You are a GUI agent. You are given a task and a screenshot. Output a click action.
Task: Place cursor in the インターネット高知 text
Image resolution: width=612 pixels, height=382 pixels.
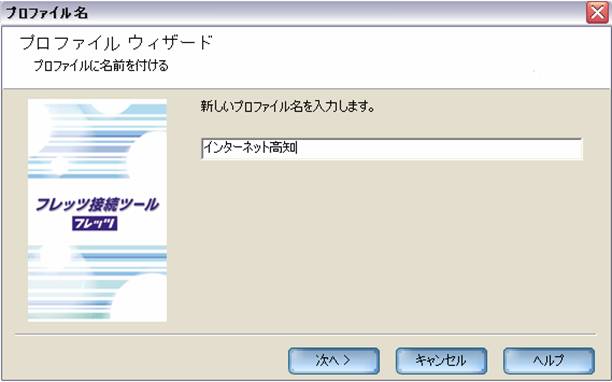tap(250, 148)
